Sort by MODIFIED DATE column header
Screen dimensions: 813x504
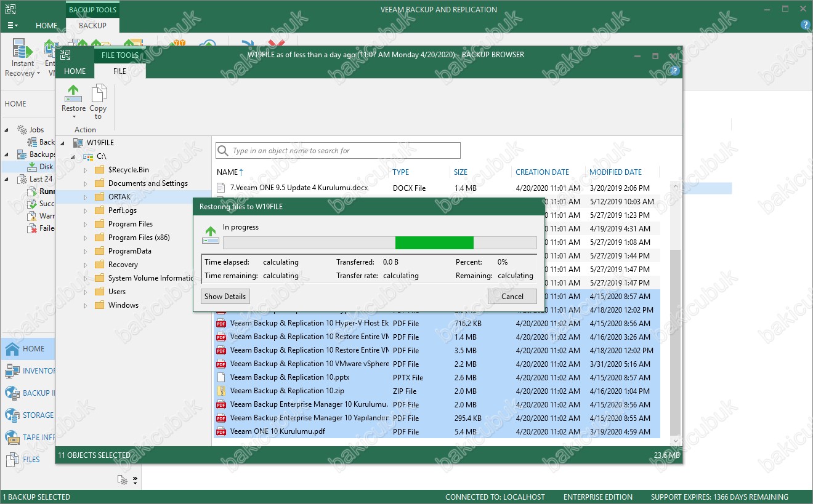click(x=616, y=172)
